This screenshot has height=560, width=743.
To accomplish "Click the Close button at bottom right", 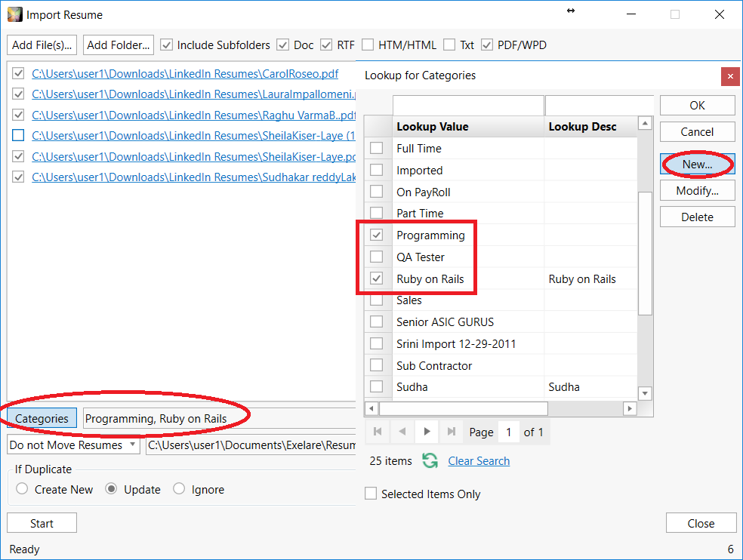I will pyautogui.click(x=701, y=523).
